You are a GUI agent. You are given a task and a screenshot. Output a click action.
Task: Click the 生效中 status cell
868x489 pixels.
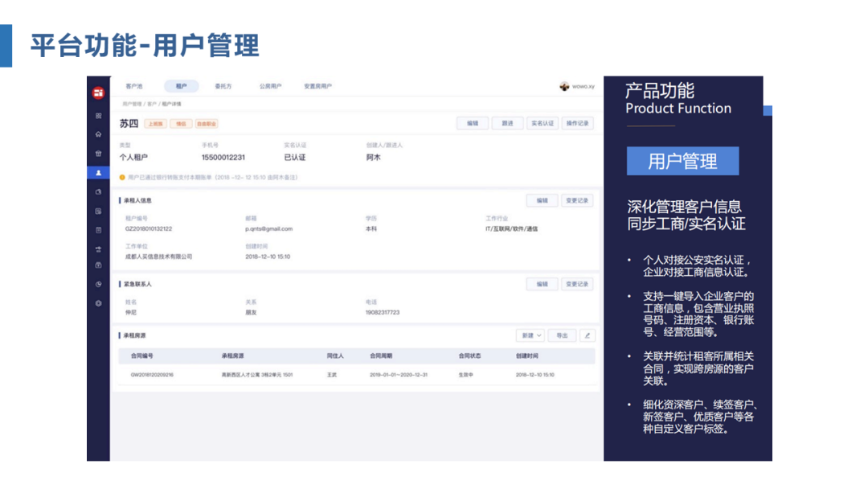pos(465,375)
